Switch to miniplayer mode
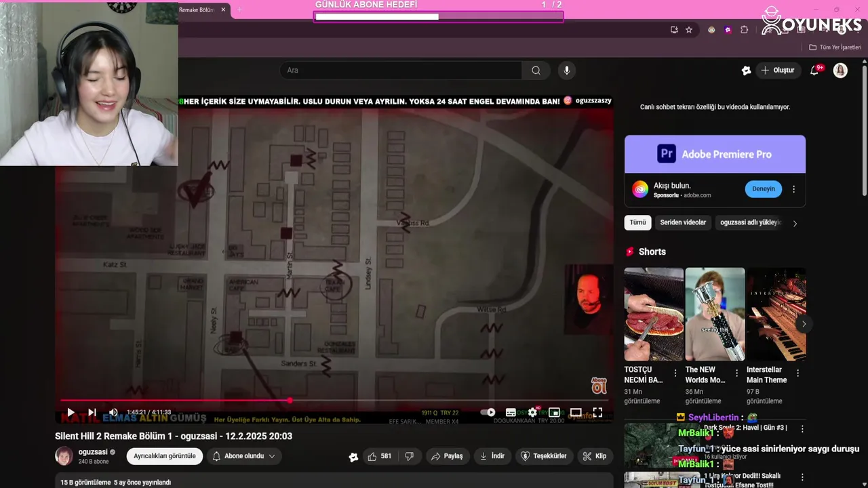This screenshot has height=488, width=868. 554,412
